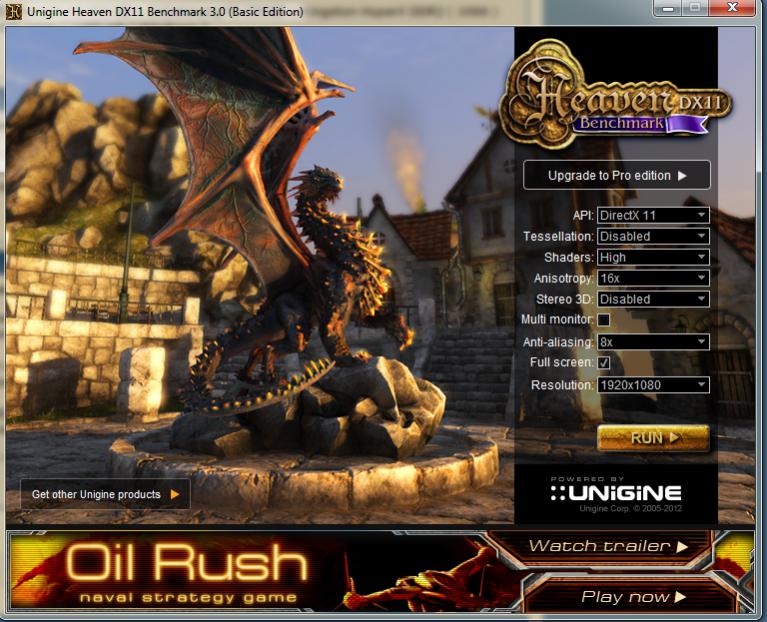
Task: Change the Anisotropy dropdown from 16x
Action: (x=653, y=278)
